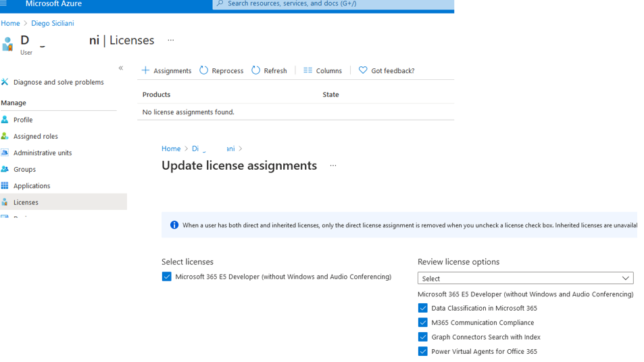Click the Licenses sidebar icon

pyautogui.click(x=5, y=202)
